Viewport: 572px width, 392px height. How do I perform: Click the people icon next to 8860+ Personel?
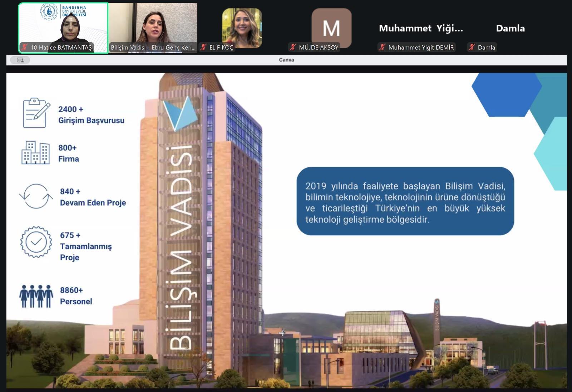coord(36,296)
